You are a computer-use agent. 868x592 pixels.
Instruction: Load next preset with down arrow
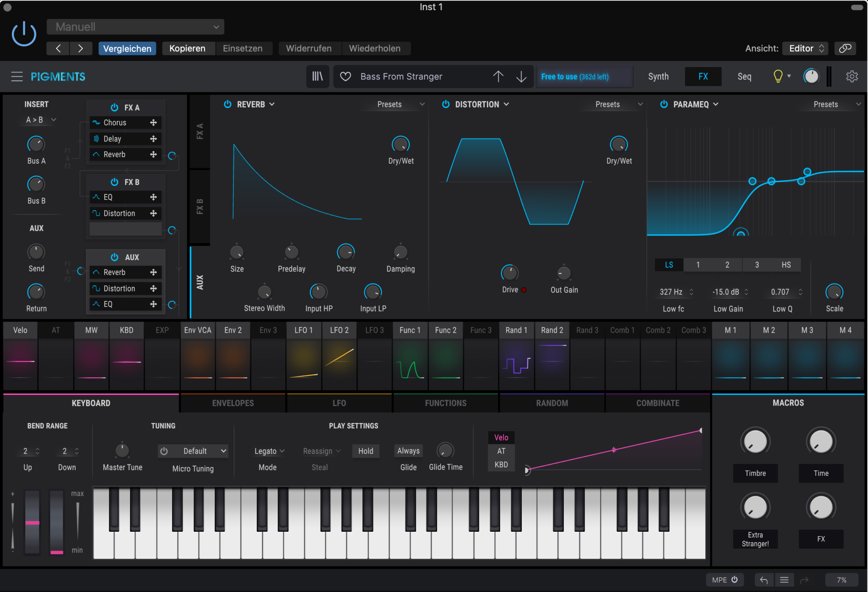pos(521,77)
